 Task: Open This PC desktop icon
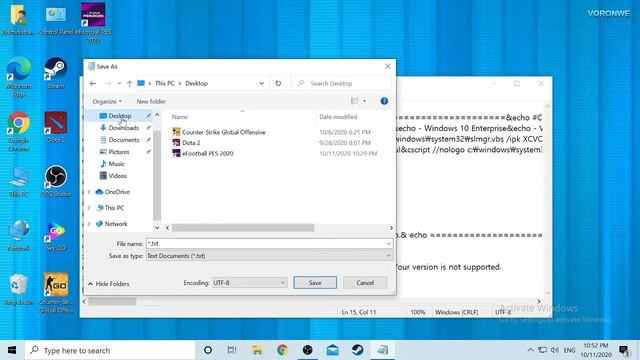[19, 181]
